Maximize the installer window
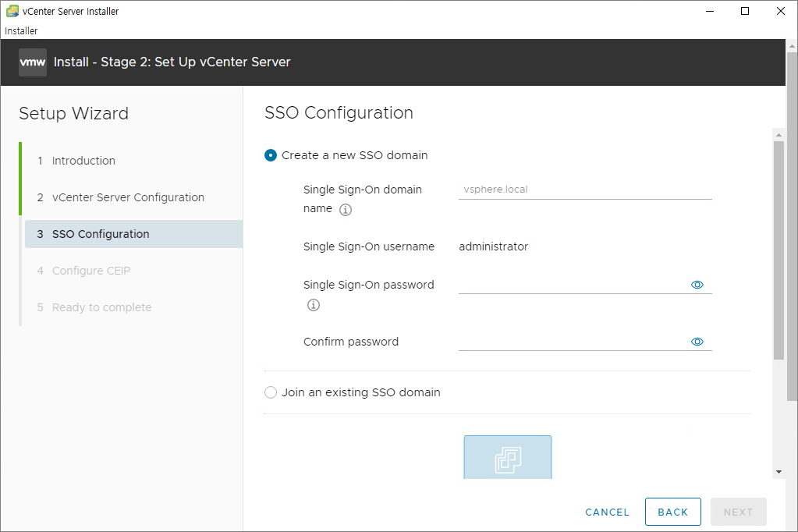The image size is (798, 532). [x=744, y=11]
